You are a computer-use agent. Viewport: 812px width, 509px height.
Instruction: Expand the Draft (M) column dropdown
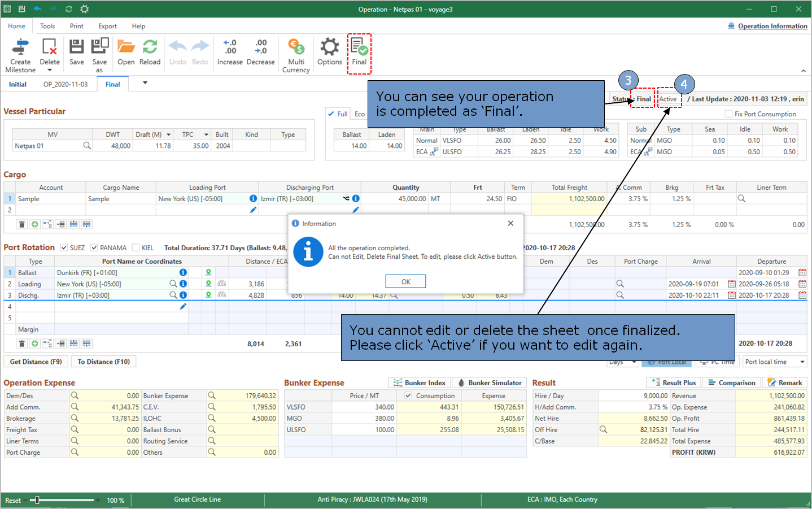(x=168, y=135)
